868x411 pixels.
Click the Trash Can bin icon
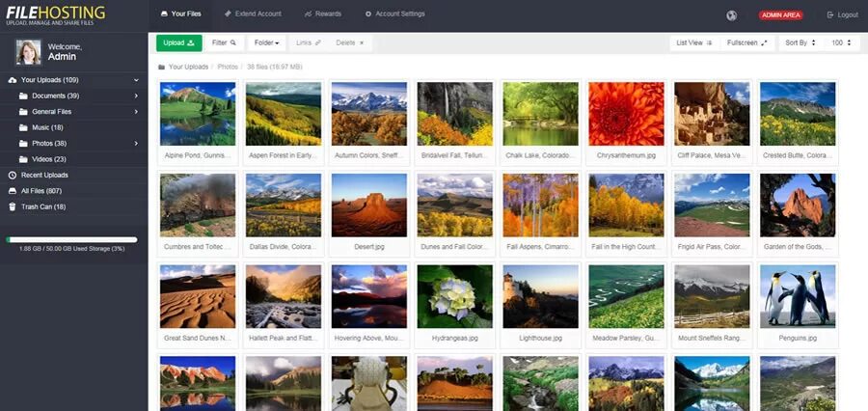pos(13,206)
